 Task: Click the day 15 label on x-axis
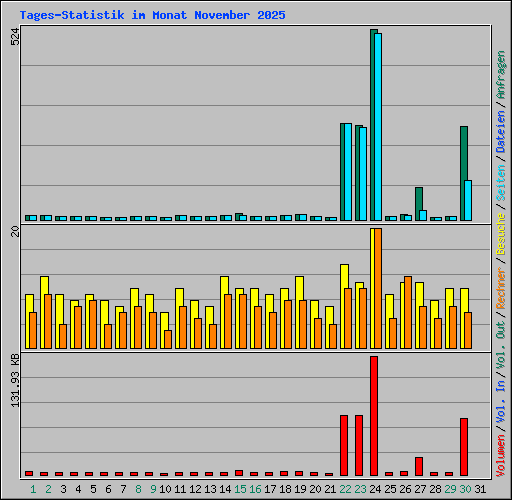(240, 489)
